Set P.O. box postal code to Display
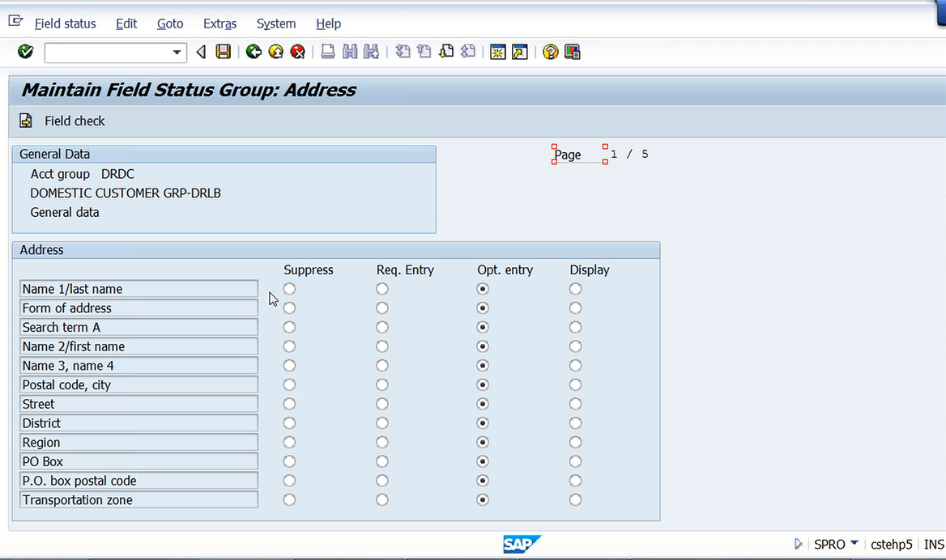946x560 pixels. [576, 481]
